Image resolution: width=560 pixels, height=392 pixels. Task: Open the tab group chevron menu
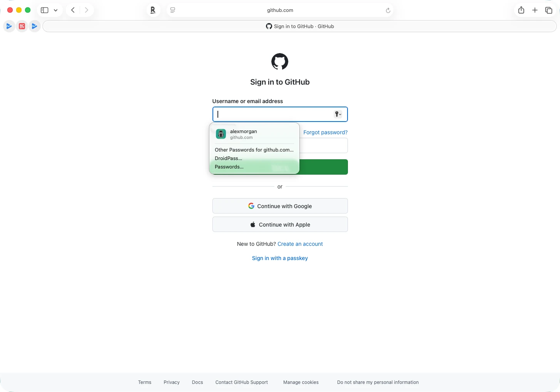(56, 10)
